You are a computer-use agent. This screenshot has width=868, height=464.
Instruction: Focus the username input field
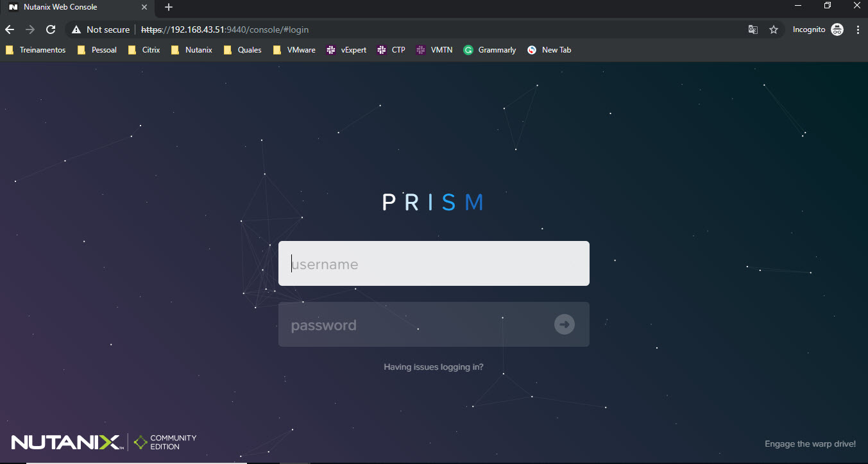434,263
